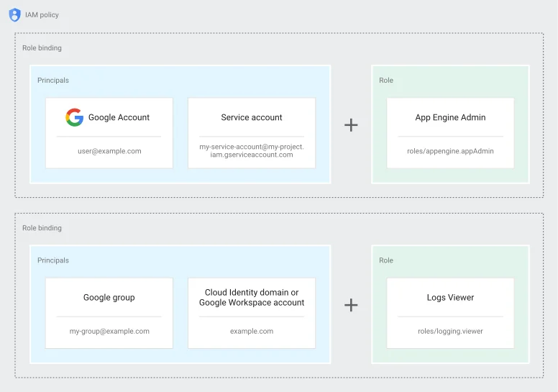Viewport: 558px width, 392px height.
Task: Click the roles/appengine.appAdmin identifier
Action: (x=450, y=151)
